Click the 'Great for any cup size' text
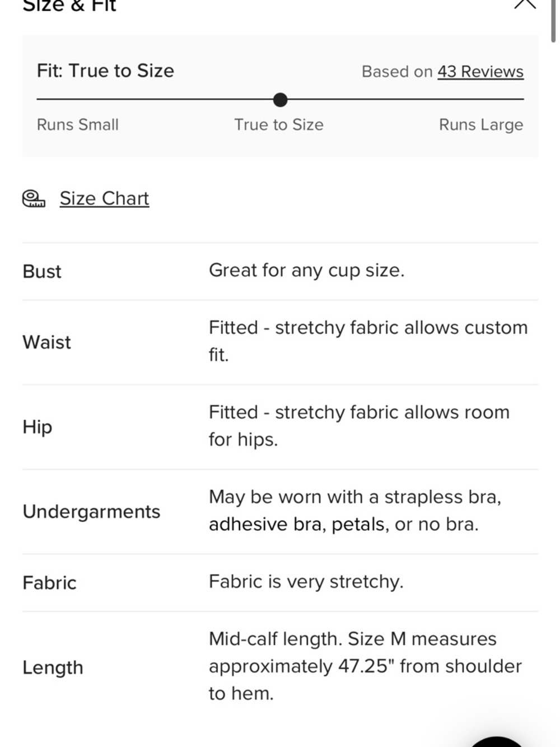 click(x=307, y=270)
